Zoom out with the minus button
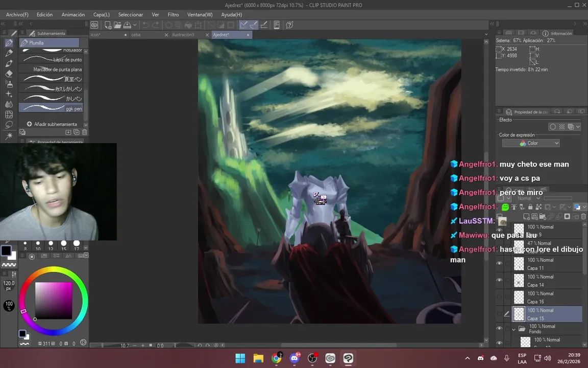 click(x=135, y=345)
